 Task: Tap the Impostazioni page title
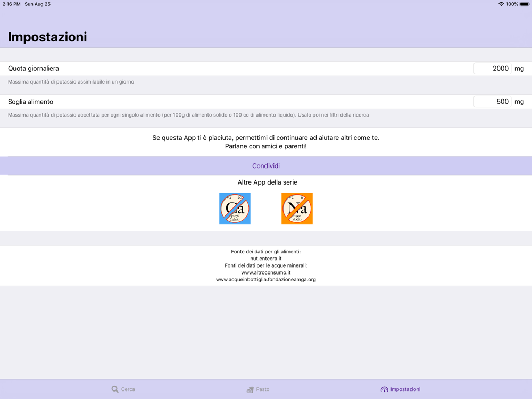[47, 37]
